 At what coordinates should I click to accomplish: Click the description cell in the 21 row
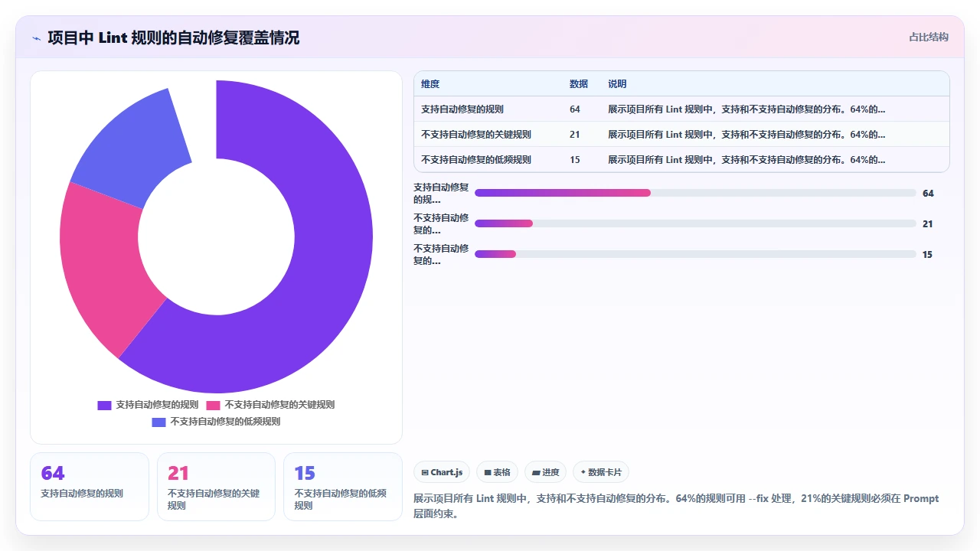746,135
